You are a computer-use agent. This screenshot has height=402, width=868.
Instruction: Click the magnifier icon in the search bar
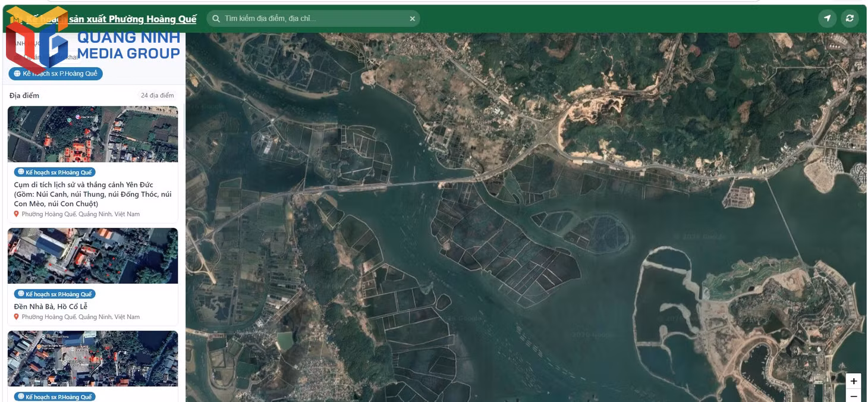pos(216,19)
